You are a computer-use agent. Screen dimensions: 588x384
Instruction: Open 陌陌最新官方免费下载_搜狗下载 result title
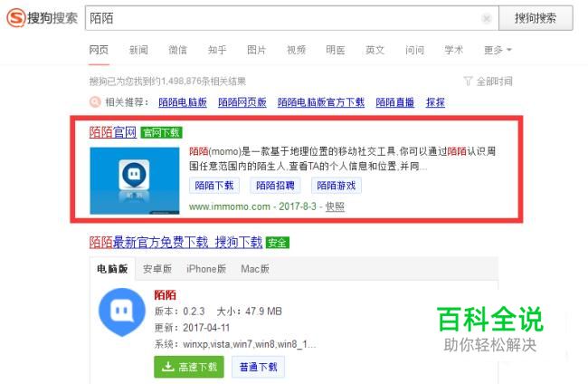(x=175, y=242)
